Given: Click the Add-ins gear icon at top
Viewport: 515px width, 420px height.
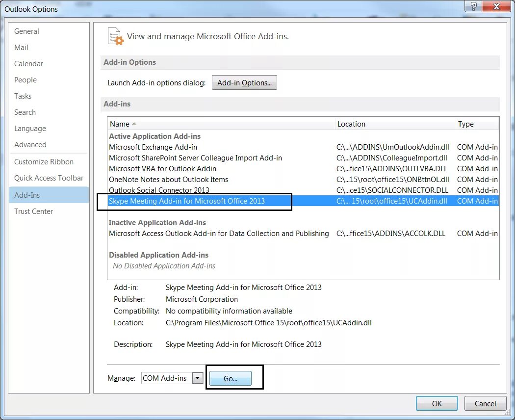Looking at the screenshot, I should [114, 36].
